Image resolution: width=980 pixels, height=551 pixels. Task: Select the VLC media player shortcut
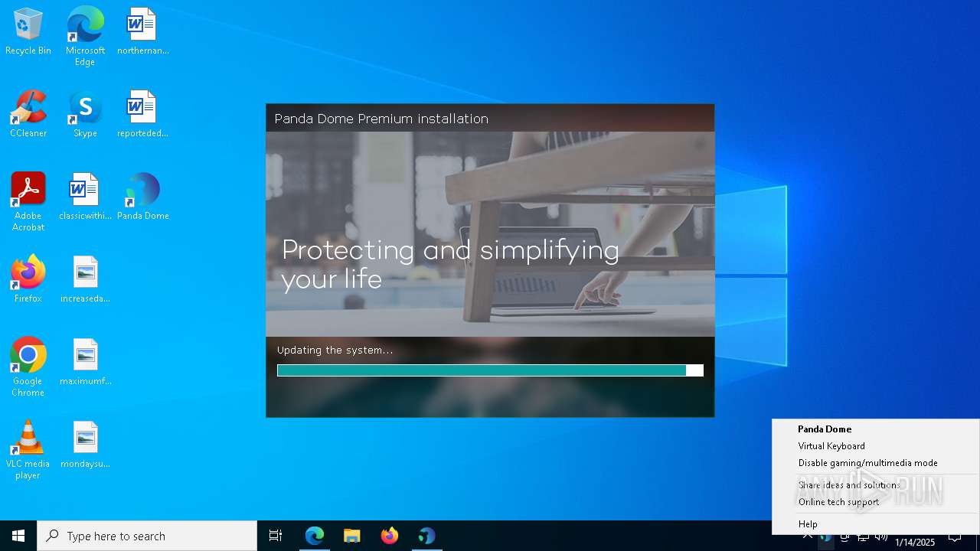(28, 450)
